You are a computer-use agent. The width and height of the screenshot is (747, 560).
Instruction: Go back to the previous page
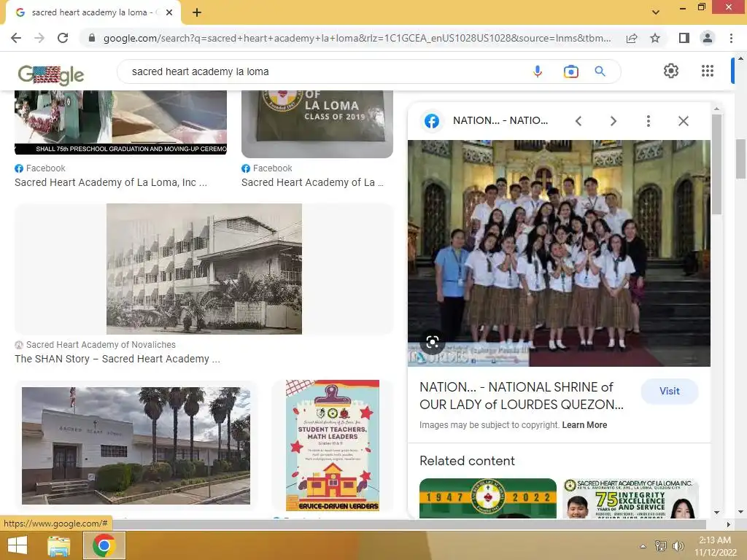(16, 38)
